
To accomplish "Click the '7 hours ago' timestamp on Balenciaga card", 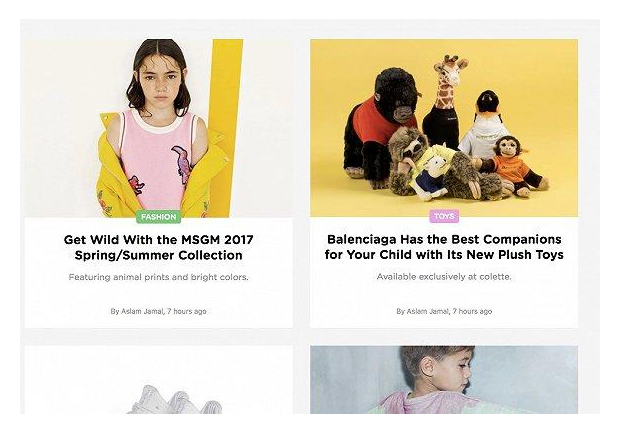I will coord(472,312).
